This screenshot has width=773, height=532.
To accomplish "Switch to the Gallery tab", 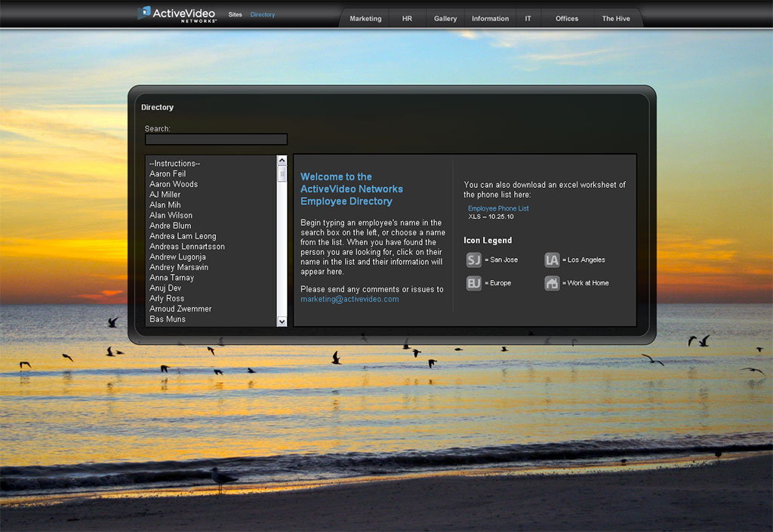I will point(445,18).
